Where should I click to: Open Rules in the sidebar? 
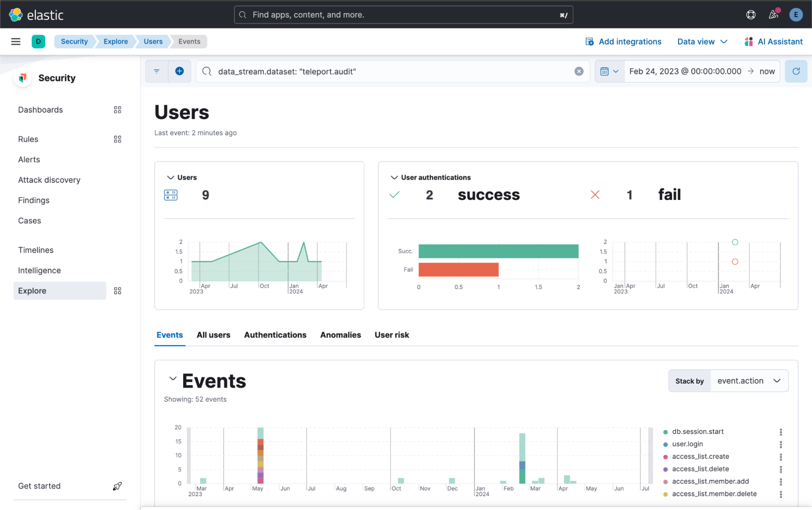pyautogui.click(x=28, y=139)
